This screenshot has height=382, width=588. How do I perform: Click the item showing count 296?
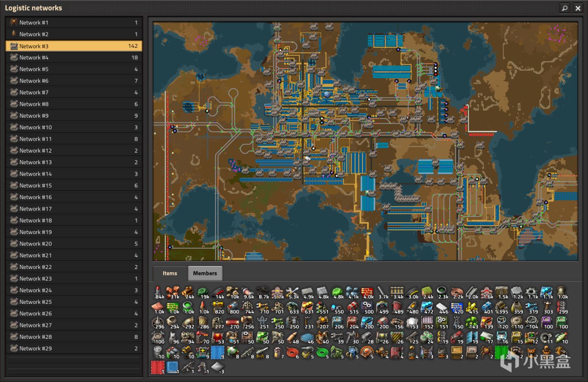pyautogui.click(x=158, y=322)
